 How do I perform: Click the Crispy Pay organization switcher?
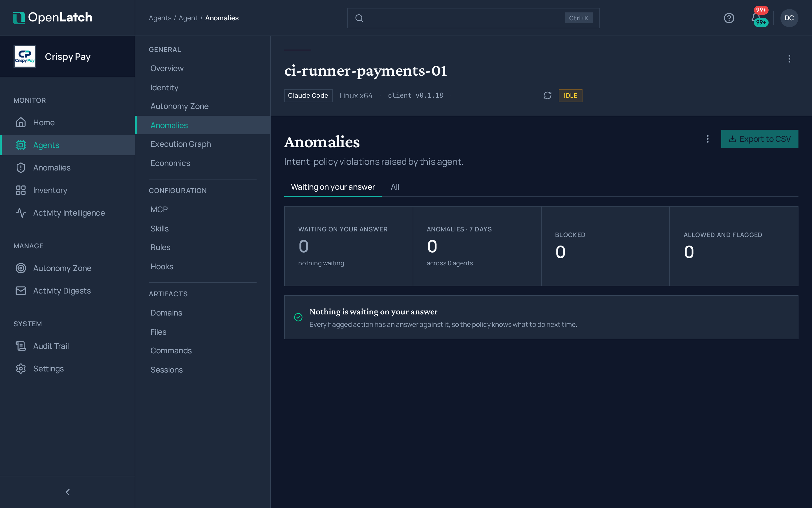[67, 56]
